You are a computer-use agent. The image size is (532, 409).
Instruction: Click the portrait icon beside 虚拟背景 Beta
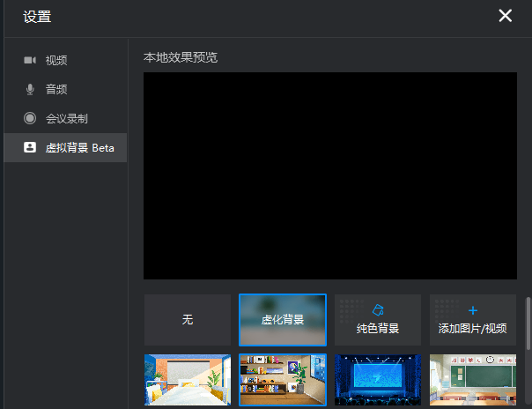tap(29, 147)
